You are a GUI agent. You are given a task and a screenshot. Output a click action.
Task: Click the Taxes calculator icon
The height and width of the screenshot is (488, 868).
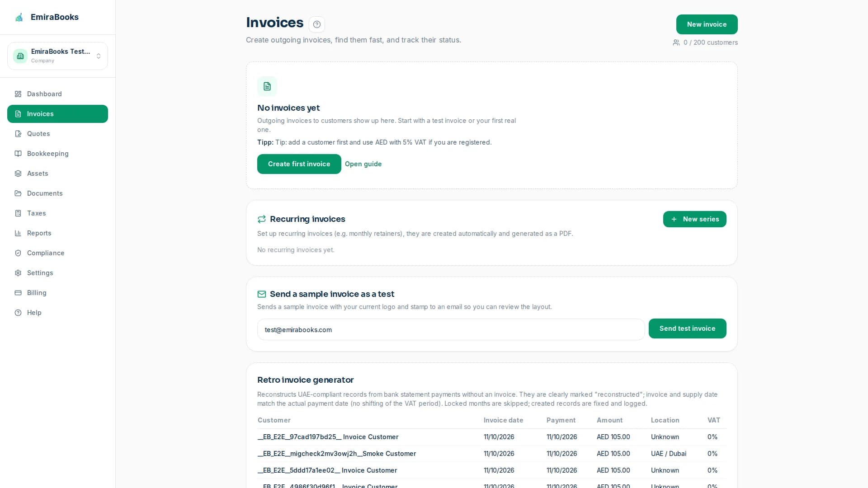[18, 213]
